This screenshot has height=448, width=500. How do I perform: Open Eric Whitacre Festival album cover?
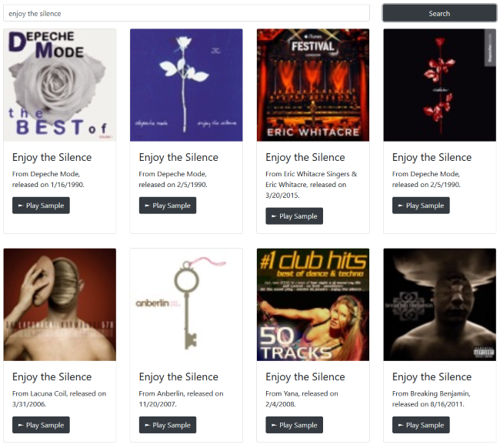[x=313, y=85]
